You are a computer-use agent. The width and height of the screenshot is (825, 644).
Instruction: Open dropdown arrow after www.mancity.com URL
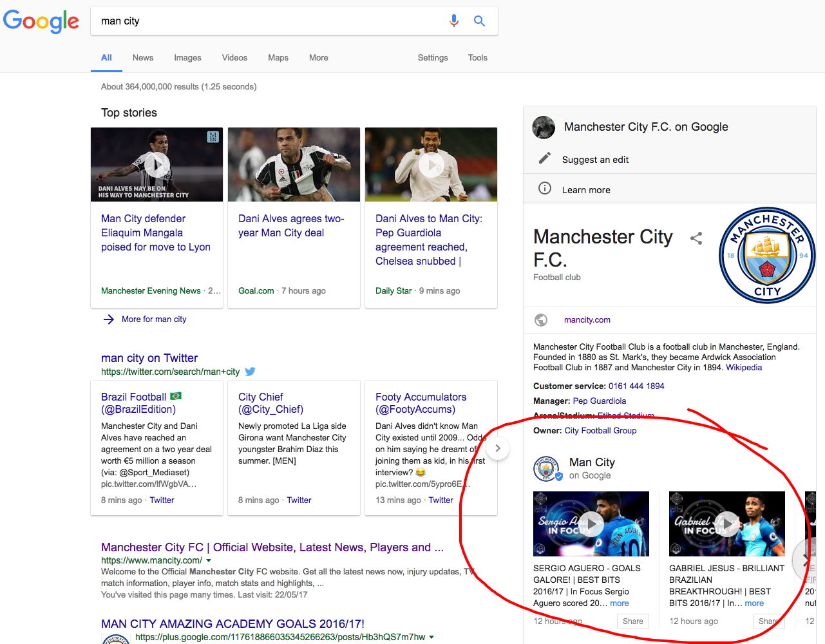click(209, 561)
